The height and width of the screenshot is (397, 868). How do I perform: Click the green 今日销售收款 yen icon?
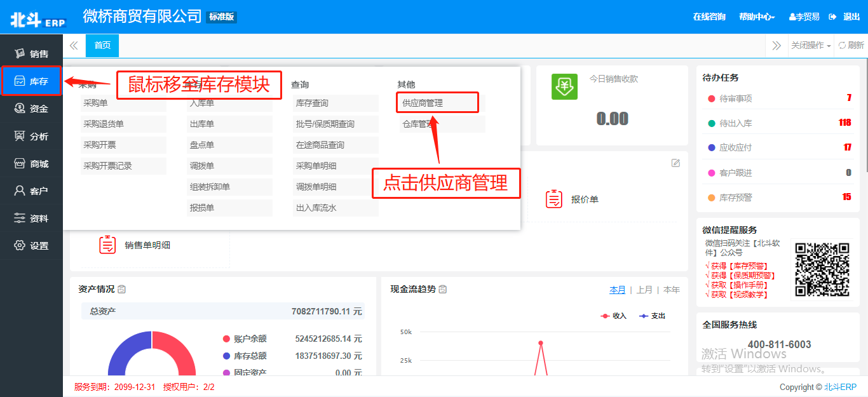click(564, 87)
